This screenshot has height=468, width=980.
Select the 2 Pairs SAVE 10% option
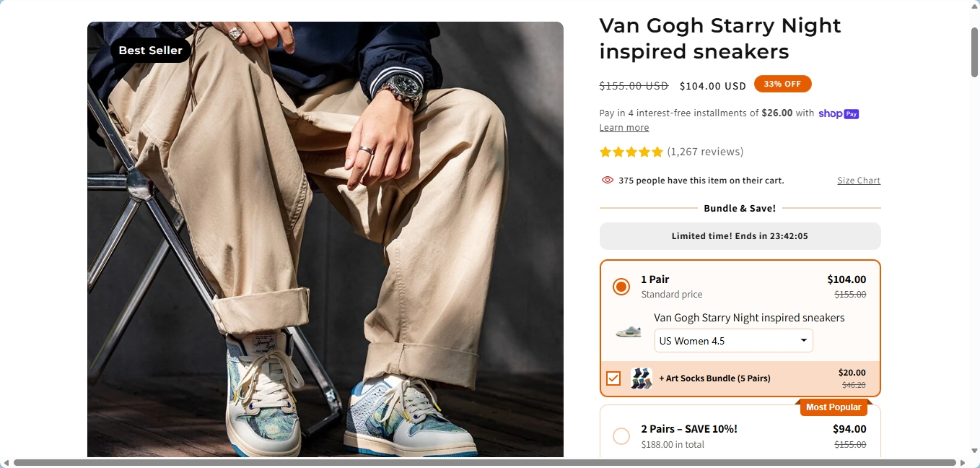pyautogui.click(x=621, y=435)
